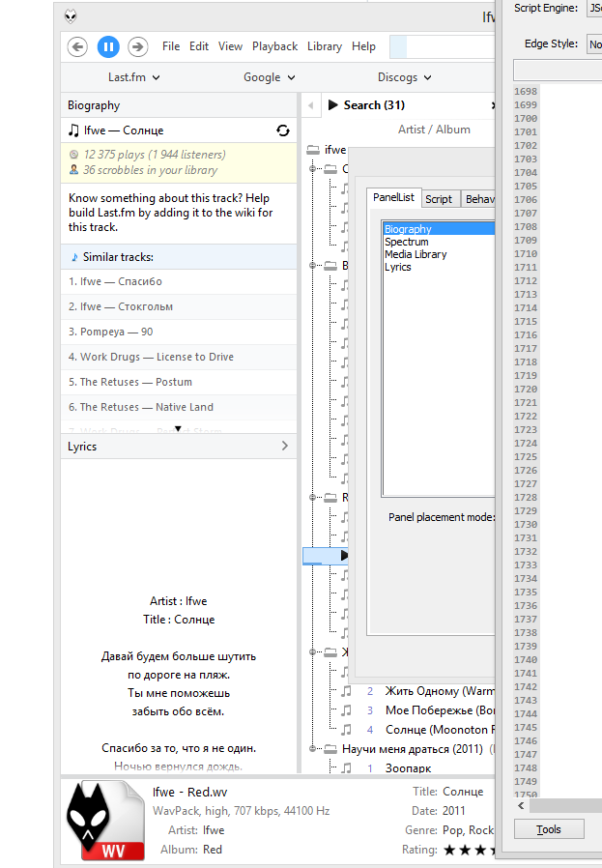Expand the Last.fm dropdown
Viewport: 602px width, 868px height.
(x=134, y=77)
